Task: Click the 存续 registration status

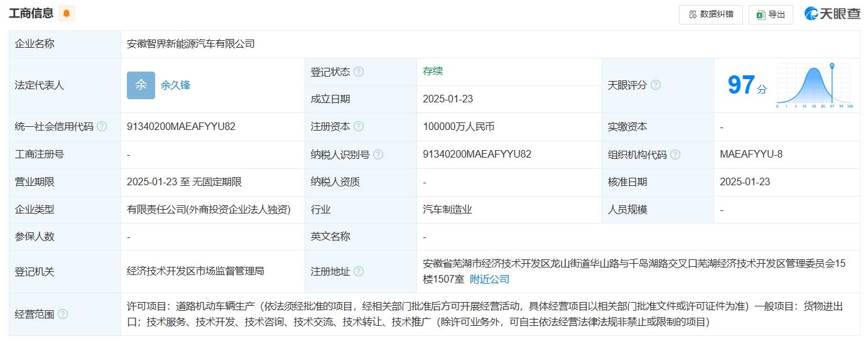Action: coord(433,71)
